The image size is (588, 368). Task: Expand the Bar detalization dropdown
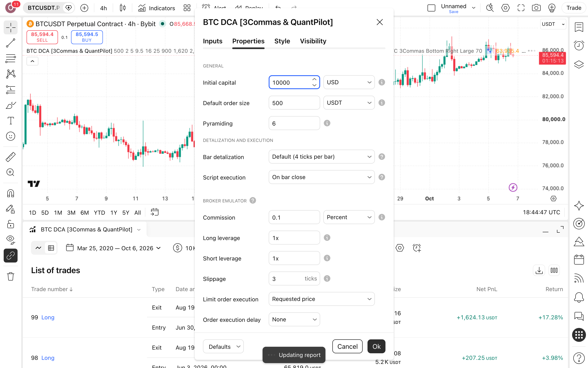pyautogui.click(x=321, y=157)
